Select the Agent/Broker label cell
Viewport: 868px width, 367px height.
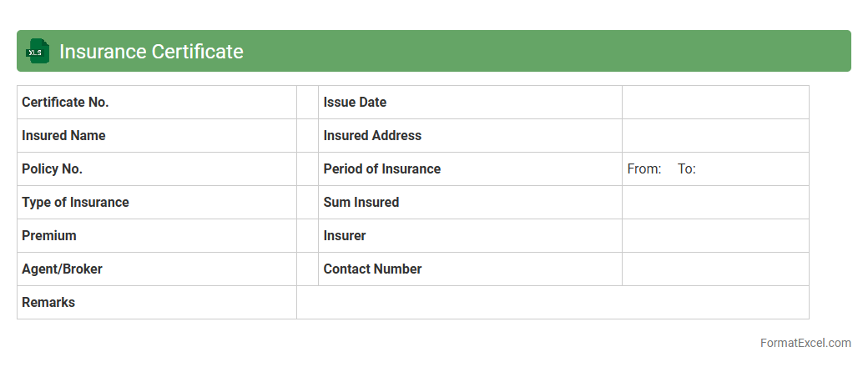pyautogui.click(x=156, y=269)
